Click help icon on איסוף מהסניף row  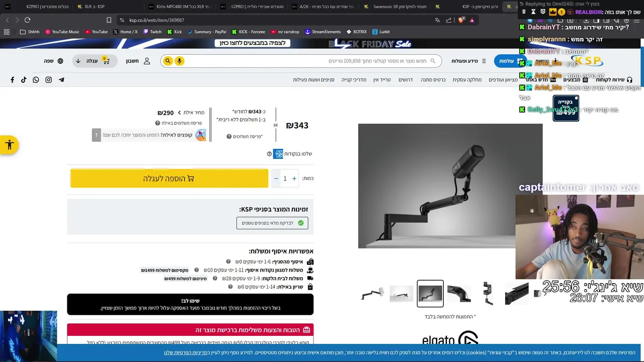click(228, 262)
